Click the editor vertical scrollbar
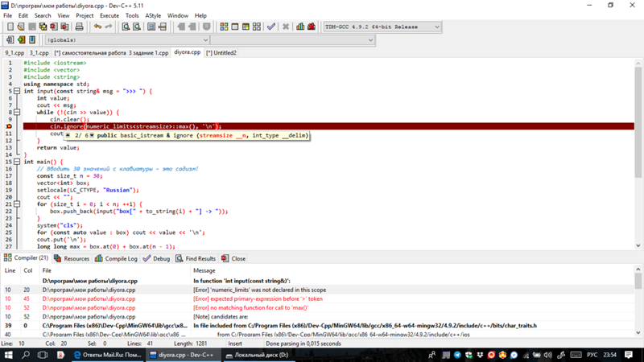The image size is (644, 362). coord(638,154)
